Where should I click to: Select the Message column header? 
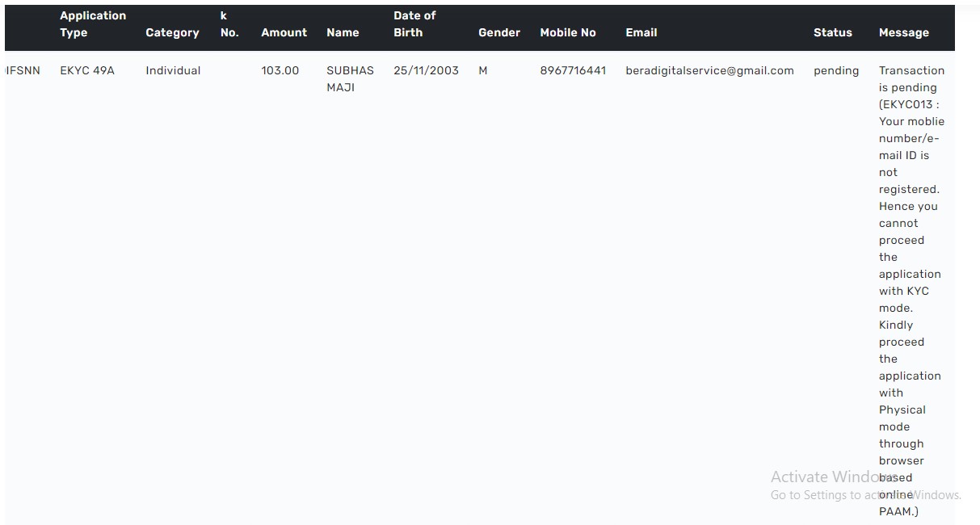(903, 32)
